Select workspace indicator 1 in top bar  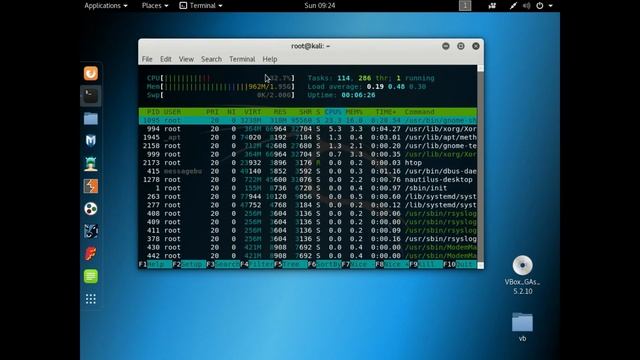pyautogui.click(x=465, y=5)
